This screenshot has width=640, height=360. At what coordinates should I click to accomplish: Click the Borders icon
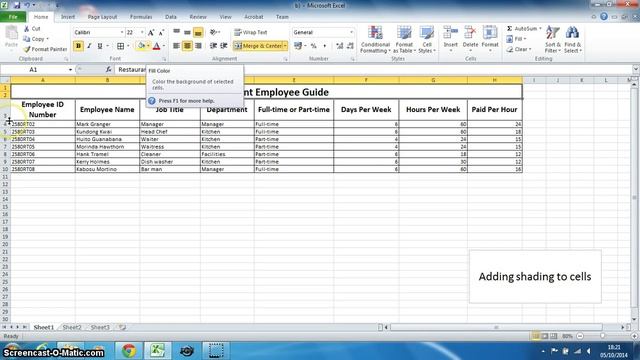[120, 46]
